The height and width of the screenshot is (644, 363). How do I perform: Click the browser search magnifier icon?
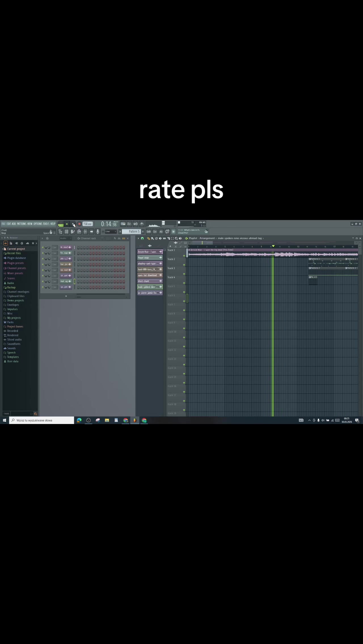pyautogui.click(x=35, y=414)
